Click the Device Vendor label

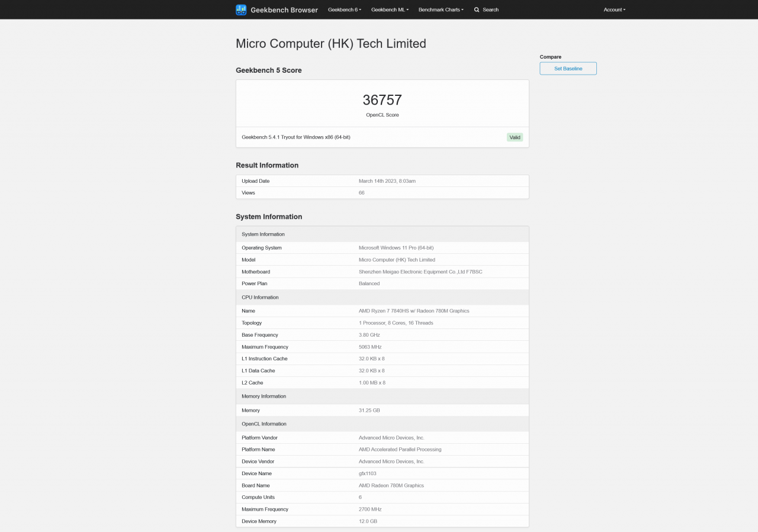coord(258,462)
